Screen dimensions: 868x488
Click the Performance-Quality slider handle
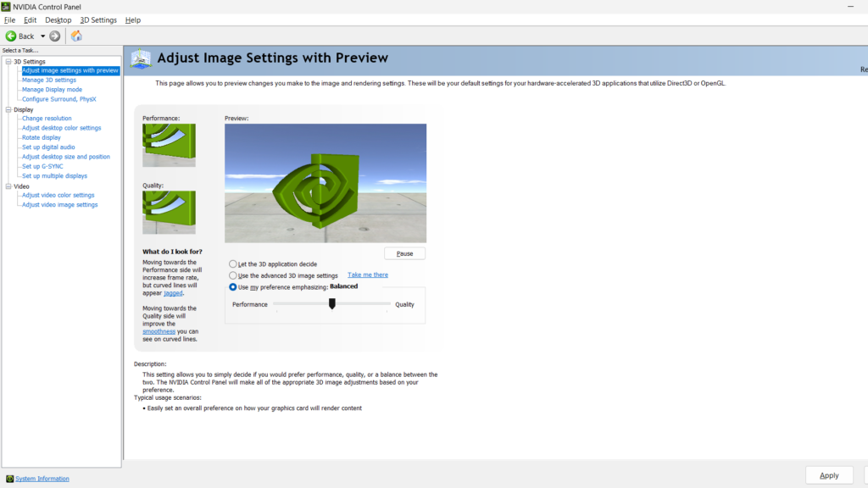tap(331, 303)
